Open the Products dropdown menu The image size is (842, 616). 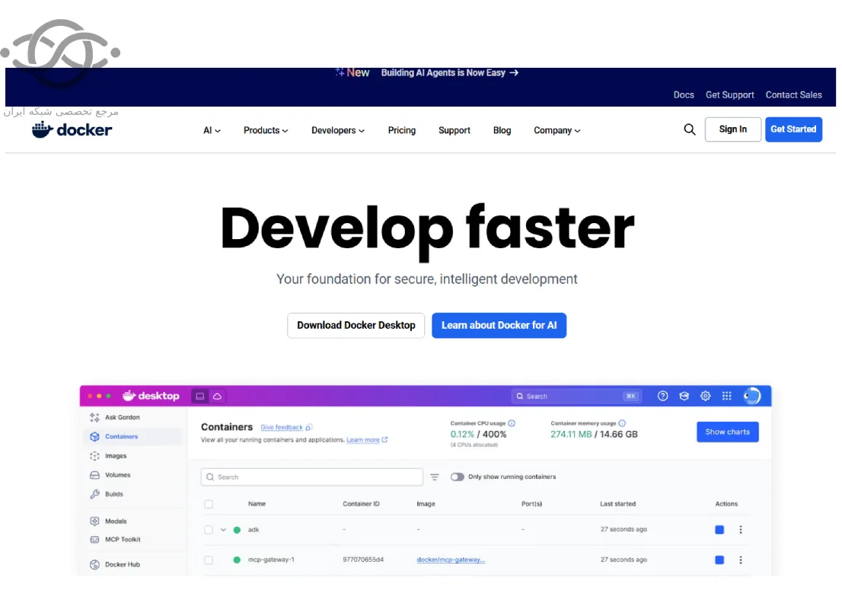pyautogui.click(x=266, y=130)
